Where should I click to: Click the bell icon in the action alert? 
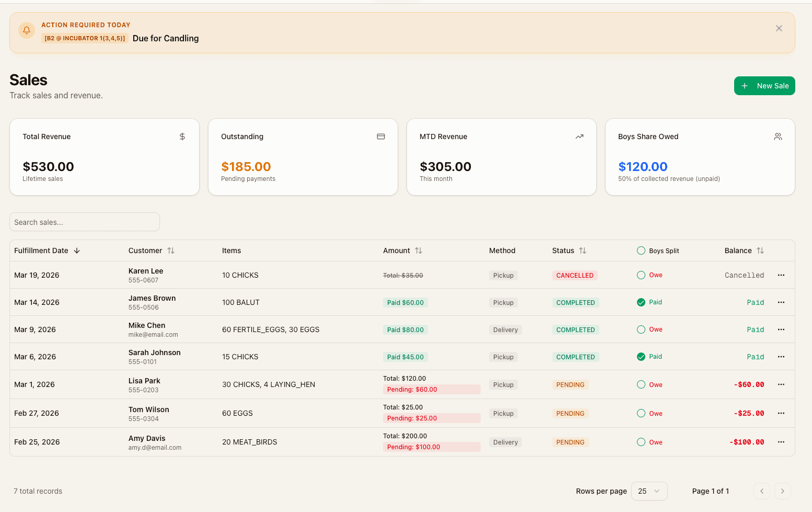[26, 30]
